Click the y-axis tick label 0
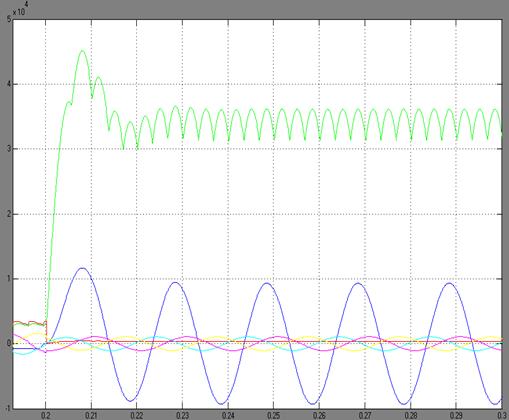509x420 pixels. [x=9, y=343]
